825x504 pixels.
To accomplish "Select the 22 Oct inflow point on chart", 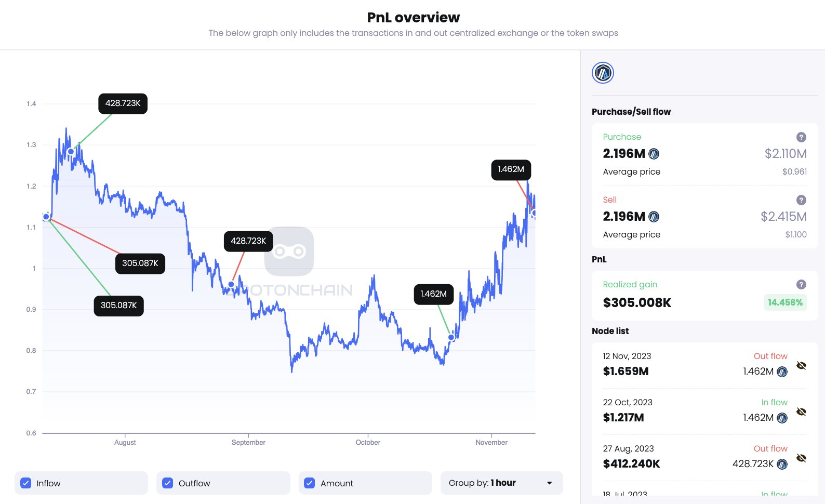I will tap(451, 337).
